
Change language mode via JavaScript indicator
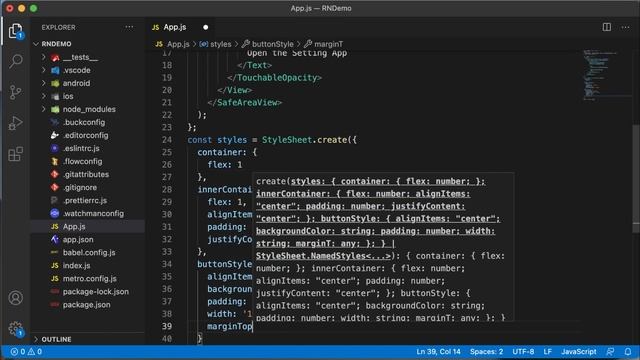[x=579, y=351]
